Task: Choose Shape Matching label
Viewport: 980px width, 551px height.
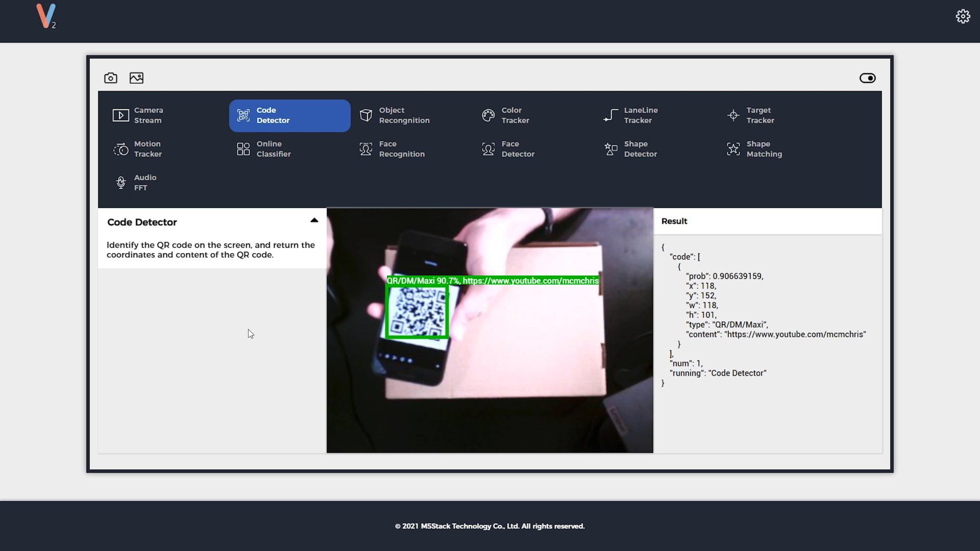Action: (764, 149)
